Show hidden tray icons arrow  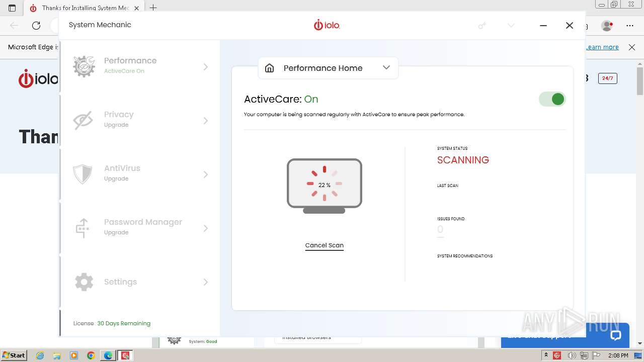click(546, 355)
